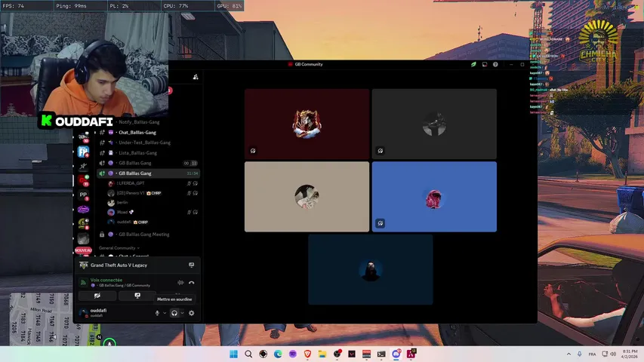This screenshot has height=362, width=644.
Task: Focus the gray participant video tile
Action: pyautogui.click(x=434, y=124)
